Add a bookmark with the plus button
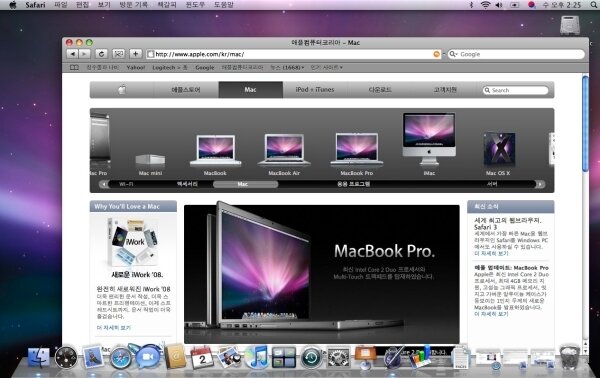600x378 pixels. click(x=135, y=54)
